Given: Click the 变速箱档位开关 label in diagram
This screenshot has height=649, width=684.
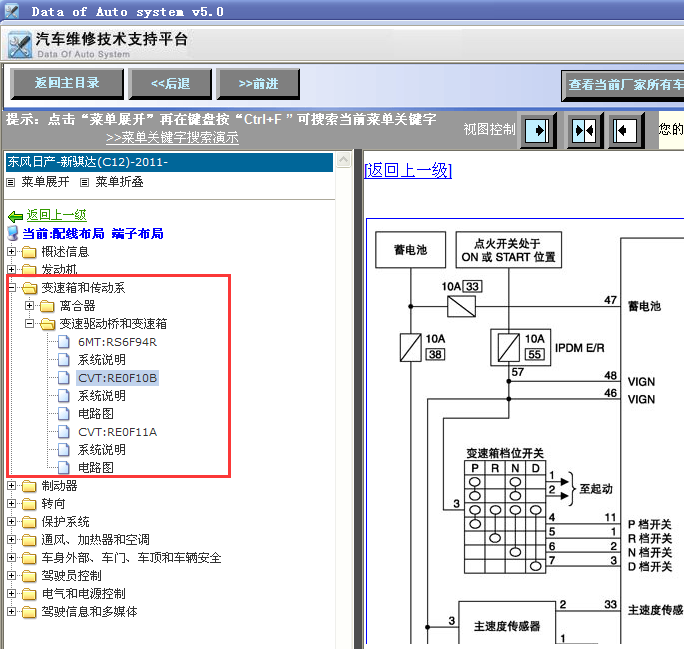Looking at the screenshot, I should tap(505, 453).
